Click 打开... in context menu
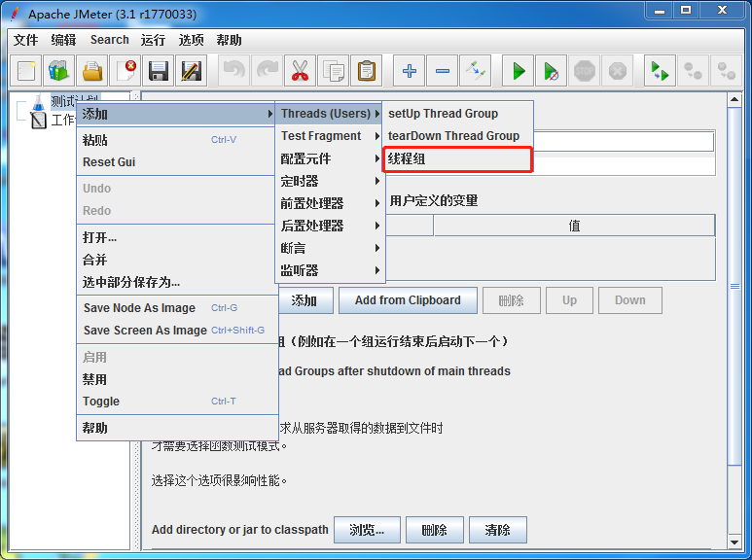Screen dimensions: 752x560 pyautogui.click(x=176, y=238)
